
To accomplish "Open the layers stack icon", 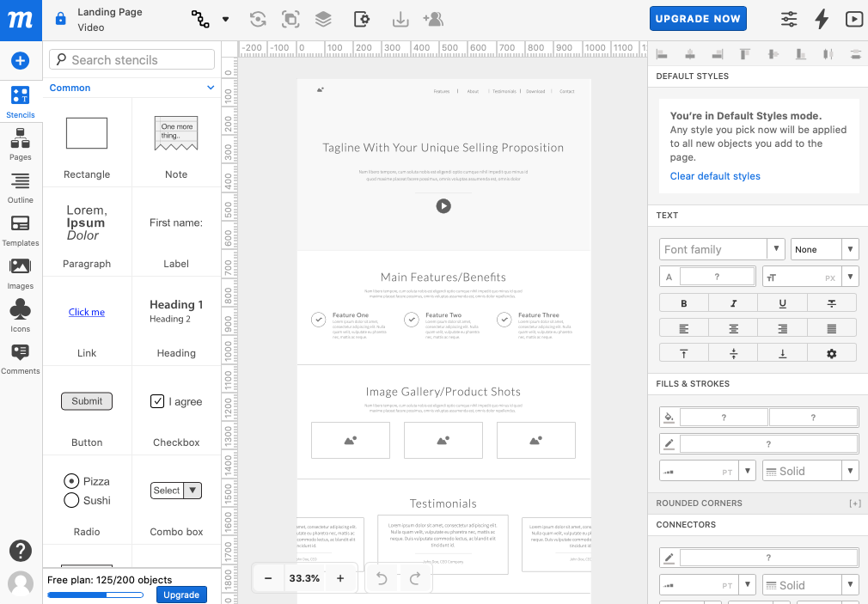I will pos(323,20).
